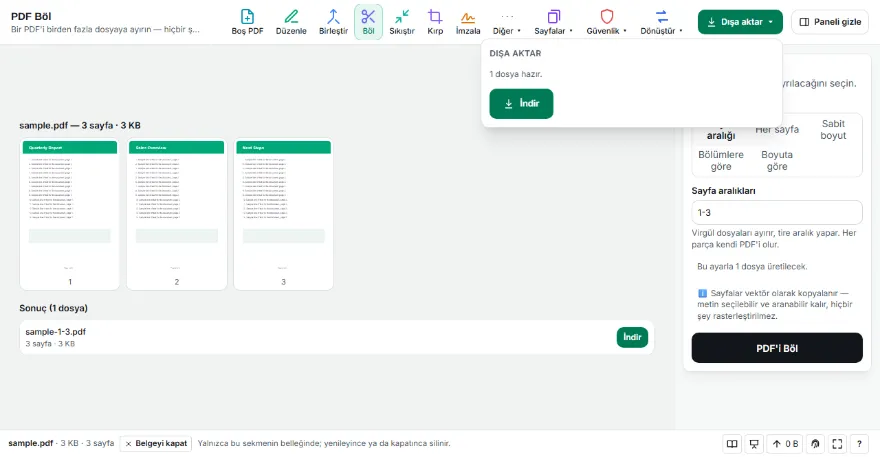This screenshot has height=457, width=880.
Task: Click the 0 B upload indicator
Action: click(x=785, y=444)
